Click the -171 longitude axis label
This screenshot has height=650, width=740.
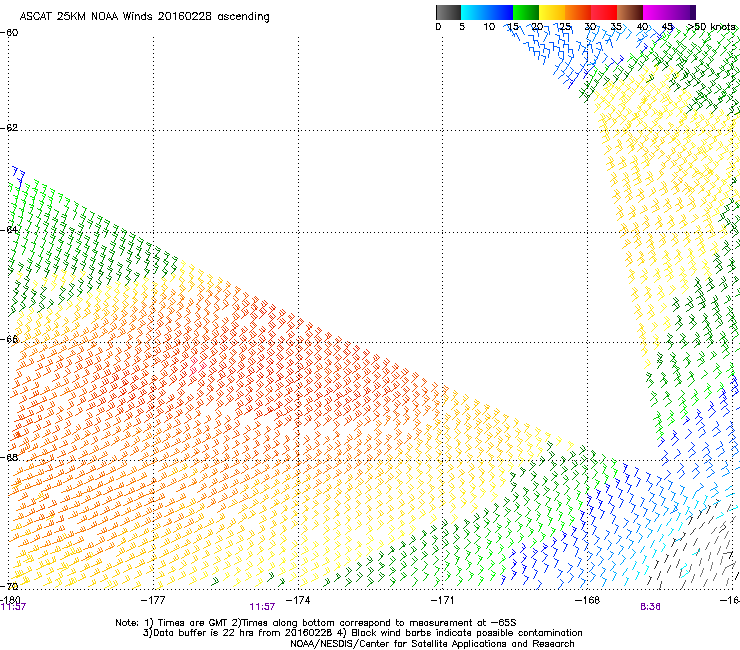(x=442, y=600)
